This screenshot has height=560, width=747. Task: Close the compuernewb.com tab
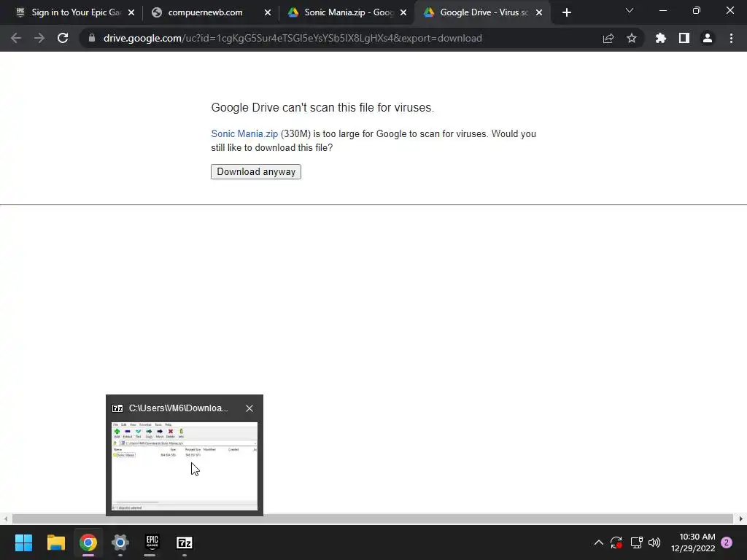(268, 13)
